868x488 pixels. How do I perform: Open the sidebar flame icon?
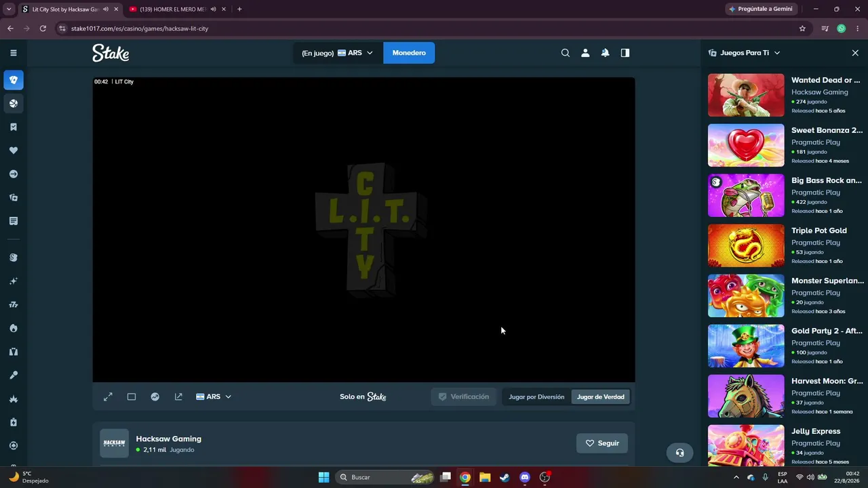click(14, 328)
